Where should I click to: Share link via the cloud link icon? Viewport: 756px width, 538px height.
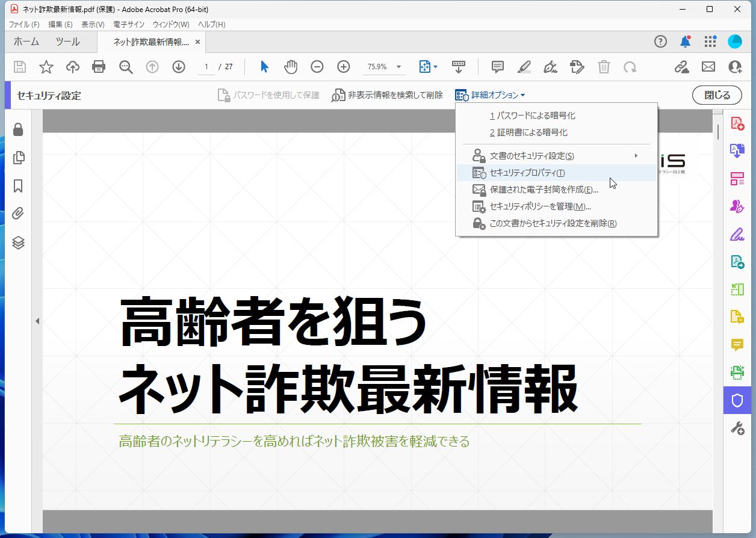(x=682, y=67)
